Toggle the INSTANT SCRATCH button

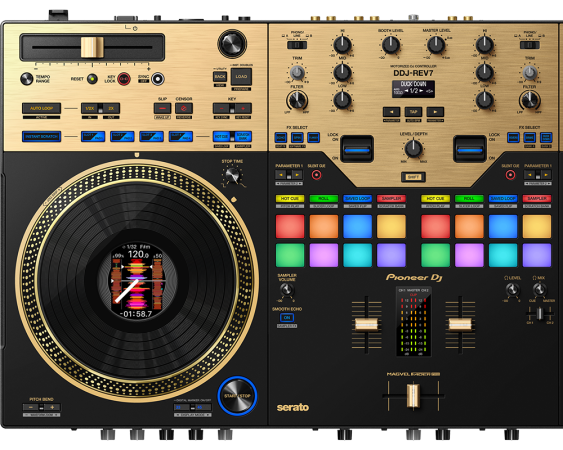41,136
